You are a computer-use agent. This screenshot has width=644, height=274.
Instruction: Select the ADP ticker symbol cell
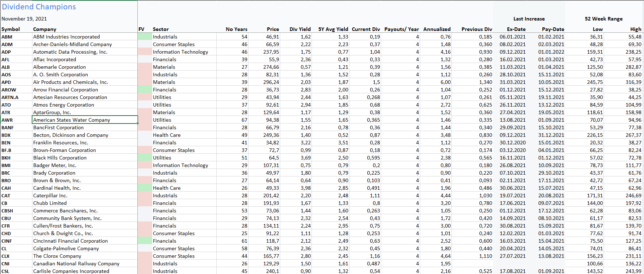pyautogui.click(x=6, y=52)
